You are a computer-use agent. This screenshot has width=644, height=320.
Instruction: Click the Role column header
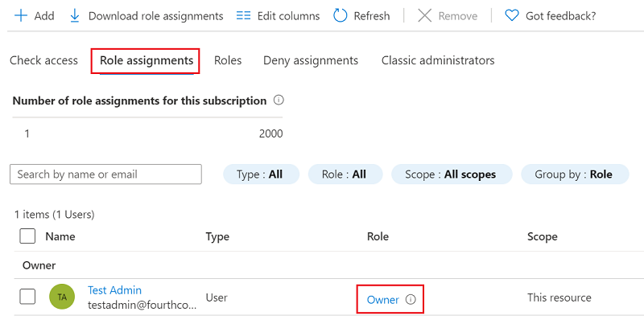coord(378,236)
